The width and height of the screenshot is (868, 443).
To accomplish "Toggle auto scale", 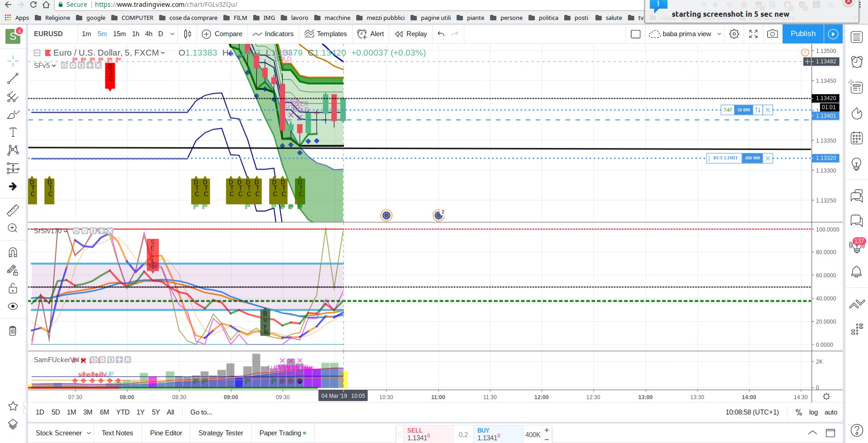I will click(x=831, y=412).
